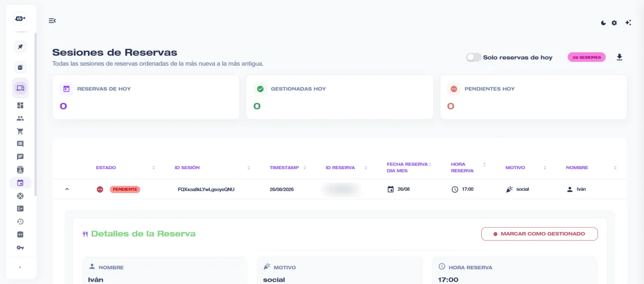Open the dashboard grid icon in the sidebar

[x=20, y=105]
